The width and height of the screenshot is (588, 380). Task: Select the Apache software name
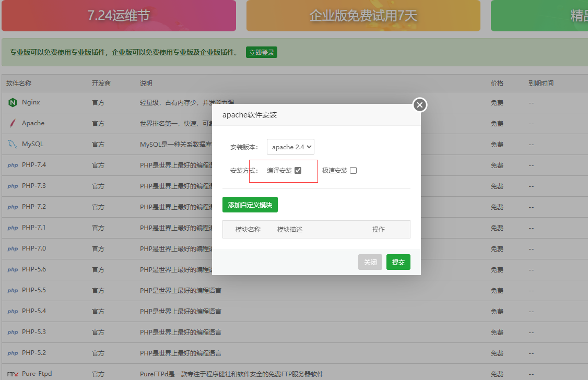[33, 123]
